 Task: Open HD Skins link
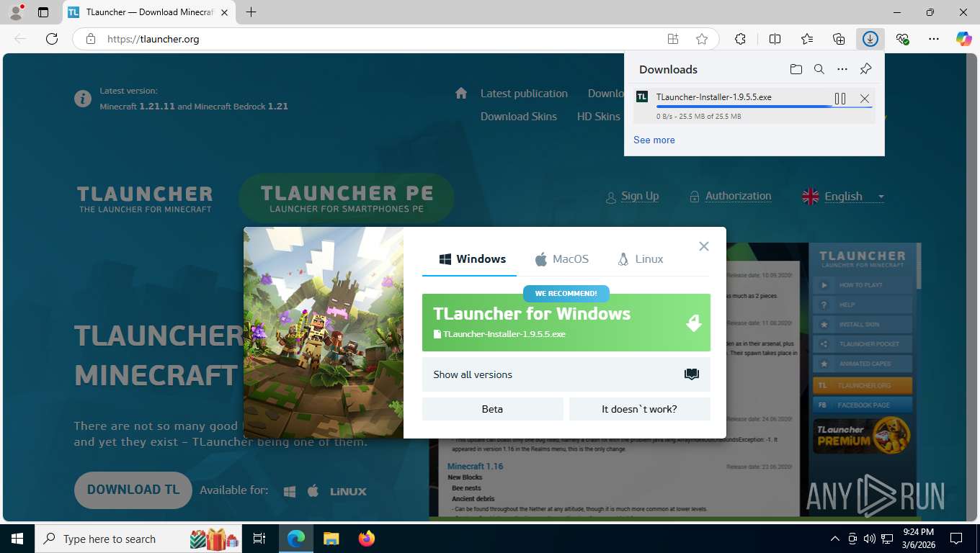(598, 117)
